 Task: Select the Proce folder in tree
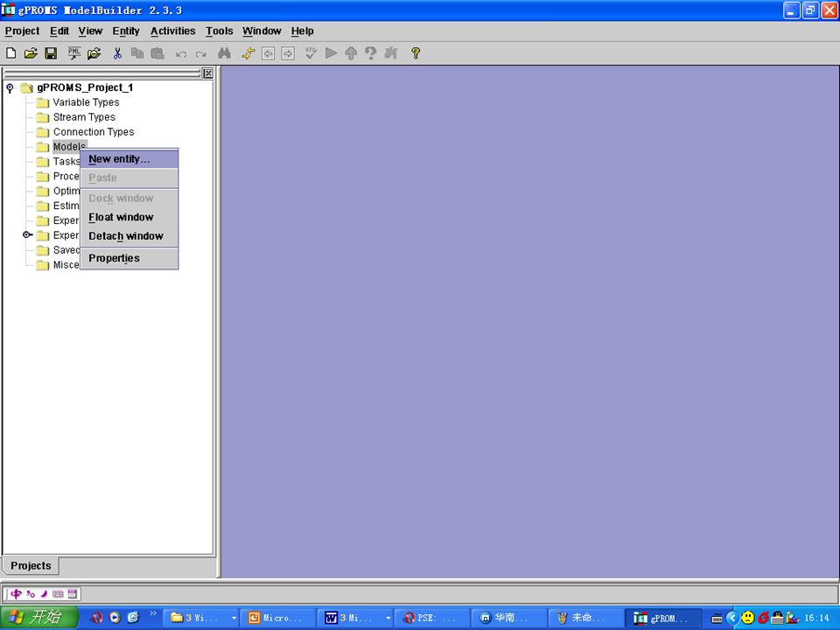pyautogui.click(x=66, y=176)
